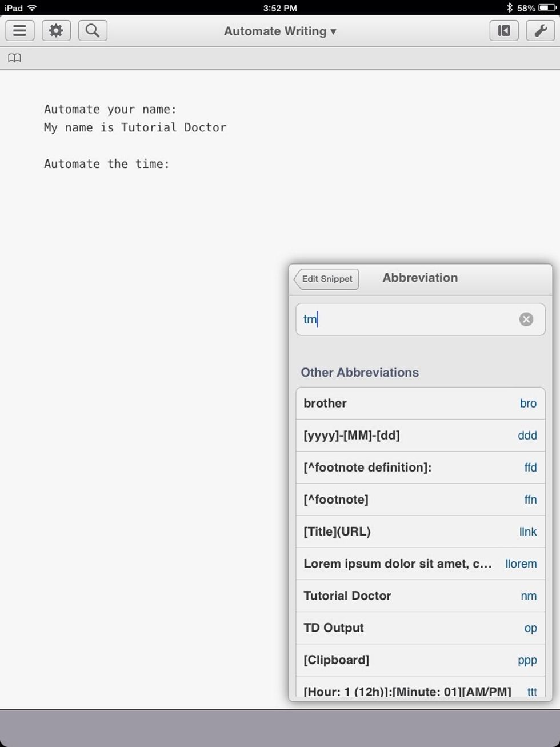Open the gear settings icon
The width and height of the screenshot is (560, 747).
point(56,31)
